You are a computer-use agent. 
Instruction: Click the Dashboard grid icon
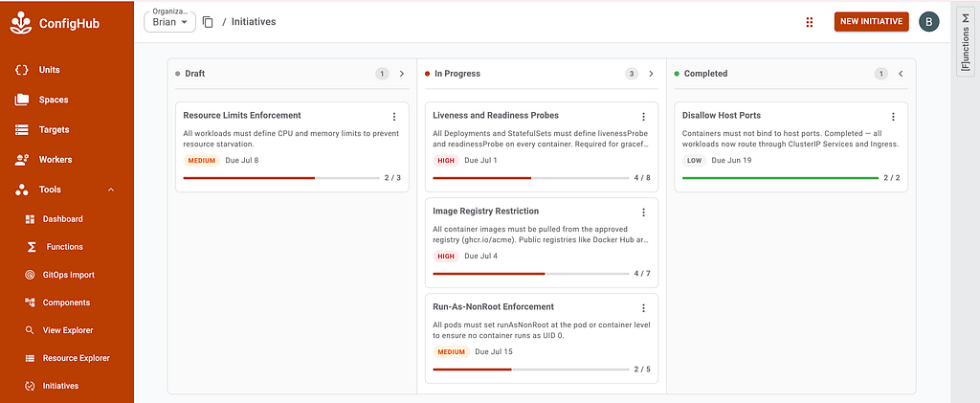point(30,219)
